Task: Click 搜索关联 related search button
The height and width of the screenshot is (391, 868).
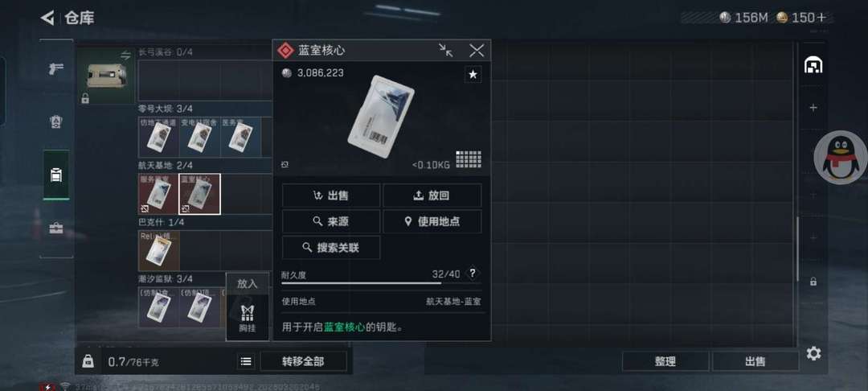Action: tap(331, 248)
